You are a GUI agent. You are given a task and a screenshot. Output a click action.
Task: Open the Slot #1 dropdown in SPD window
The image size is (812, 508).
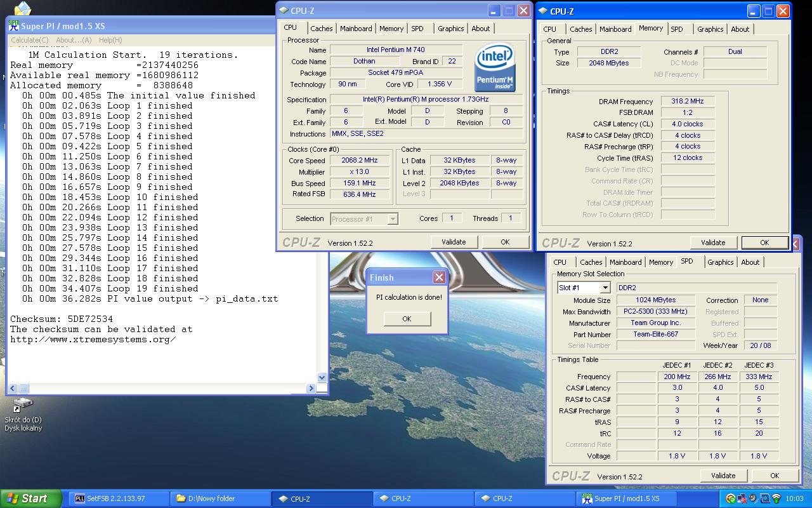pos(605,288)
